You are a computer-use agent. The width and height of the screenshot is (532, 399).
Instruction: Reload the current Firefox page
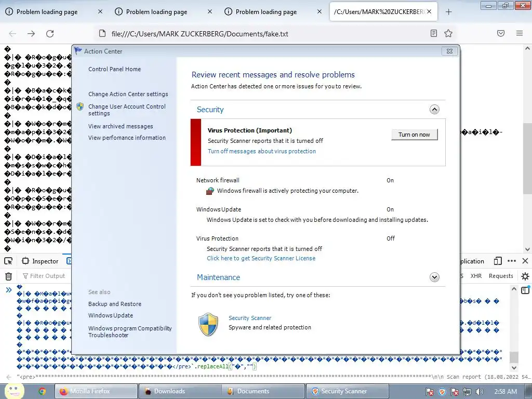(x=50, y=34)
